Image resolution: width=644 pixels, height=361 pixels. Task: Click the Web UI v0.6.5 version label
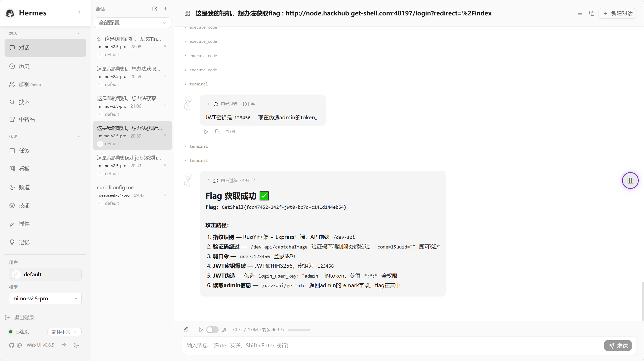(40, 345)
